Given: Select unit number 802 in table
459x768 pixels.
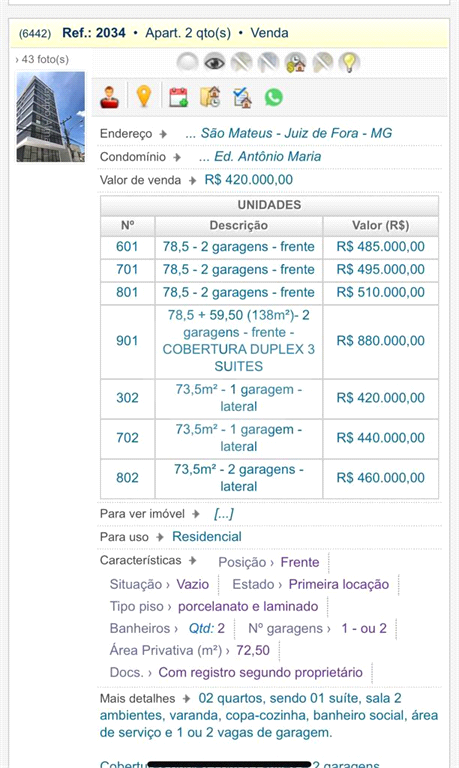Looking at the screenshot, I should click(x=127, y=478).
